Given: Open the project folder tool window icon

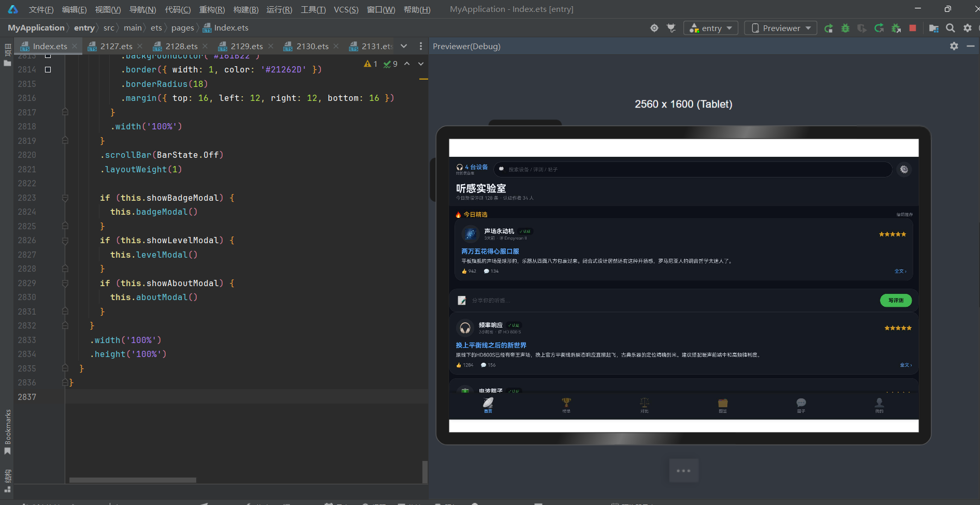Looking at the screenshot, I should (8, 63).
